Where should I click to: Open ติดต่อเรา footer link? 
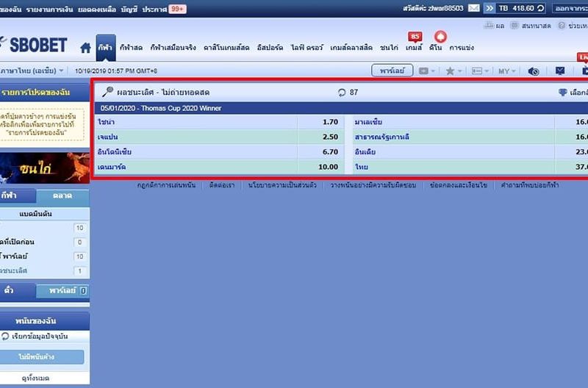(x=222, y=185)
